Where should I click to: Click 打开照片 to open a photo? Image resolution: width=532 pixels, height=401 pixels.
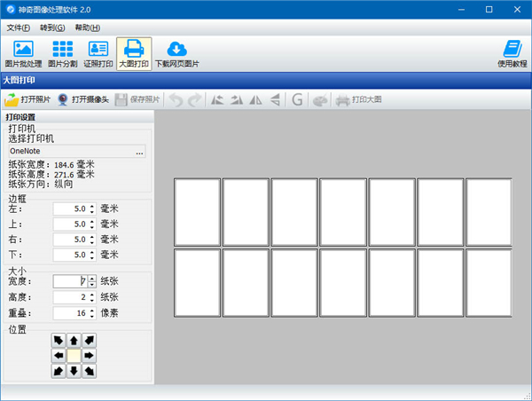coord(28,100)
